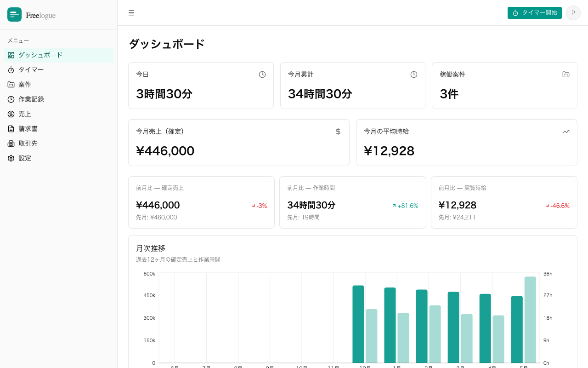Click the large ¥446,000 in 今月売上 card

165,151
